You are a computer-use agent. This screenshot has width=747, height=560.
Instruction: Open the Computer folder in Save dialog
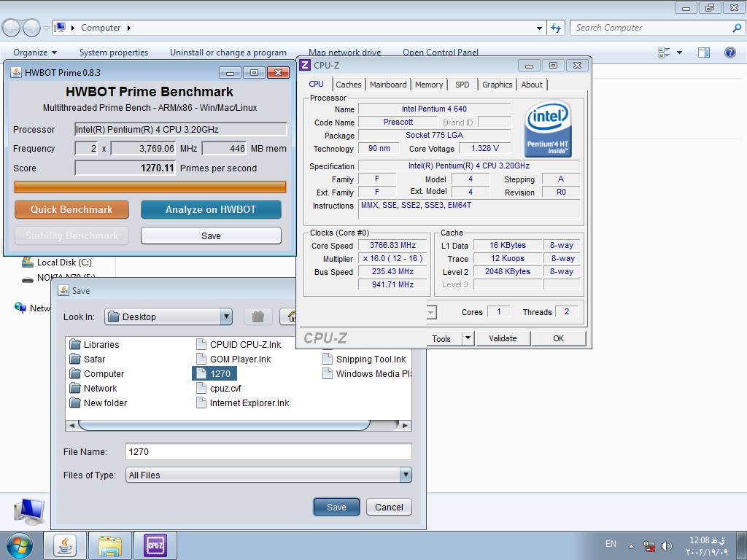[x=97, y=374]
